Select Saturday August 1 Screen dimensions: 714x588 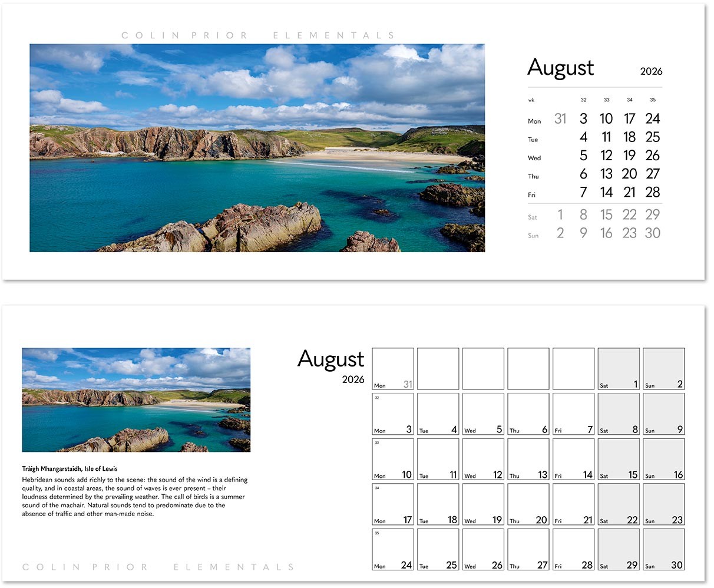[x=560, y=214]
